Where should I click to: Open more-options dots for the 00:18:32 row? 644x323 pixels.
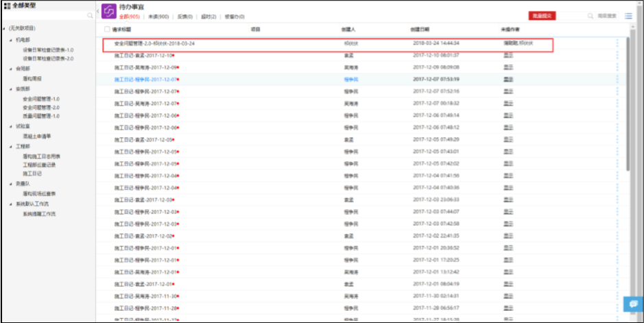617,104
